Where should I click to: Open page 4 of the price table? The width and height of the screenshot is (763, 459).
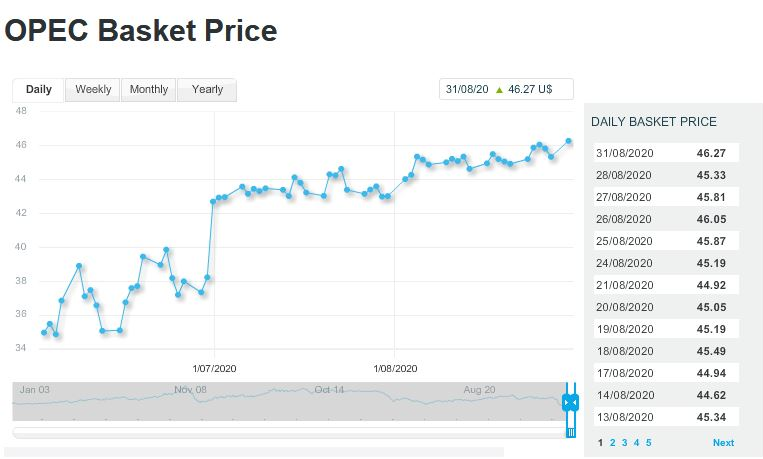[x=636, y=442]
